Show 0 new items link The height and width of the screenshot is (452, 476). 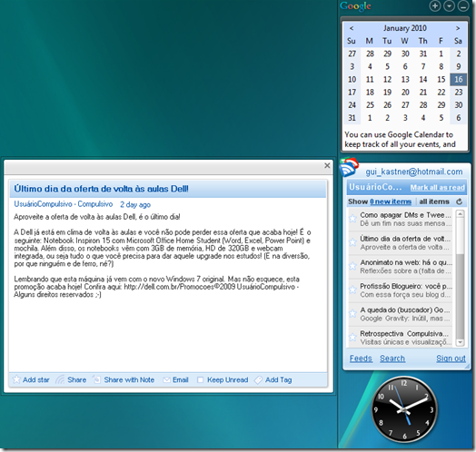click(x=391, y=201)
